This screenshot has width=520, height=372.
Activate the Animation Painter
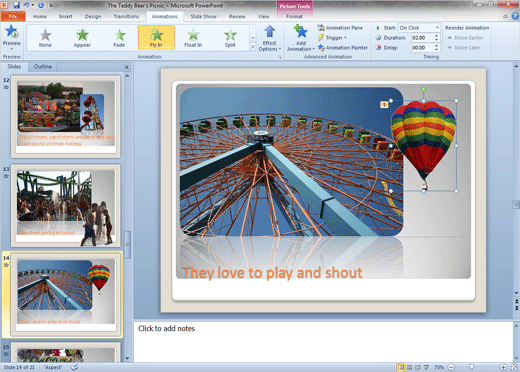343,48
